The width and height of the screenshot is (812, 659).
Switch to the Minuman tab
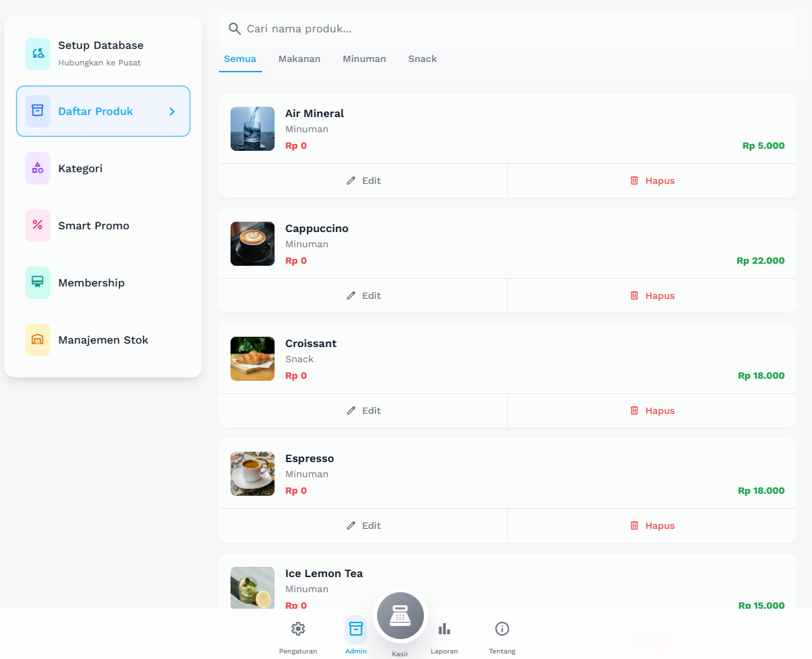click(364, 59)
